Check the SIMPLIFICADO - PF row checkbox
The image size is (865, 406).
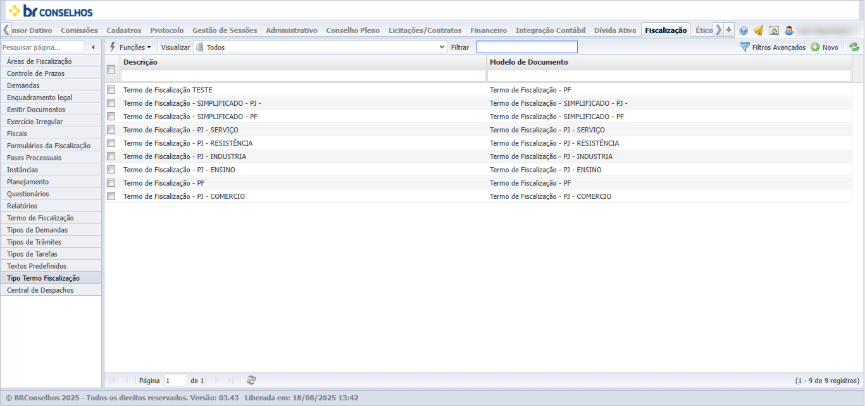[x=111, y=116]
